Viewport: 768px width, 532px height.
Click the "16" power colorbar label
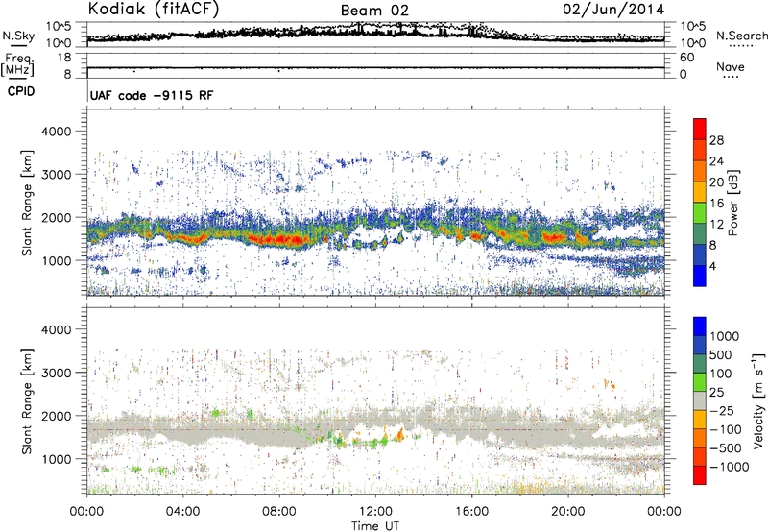click(716, 204)
